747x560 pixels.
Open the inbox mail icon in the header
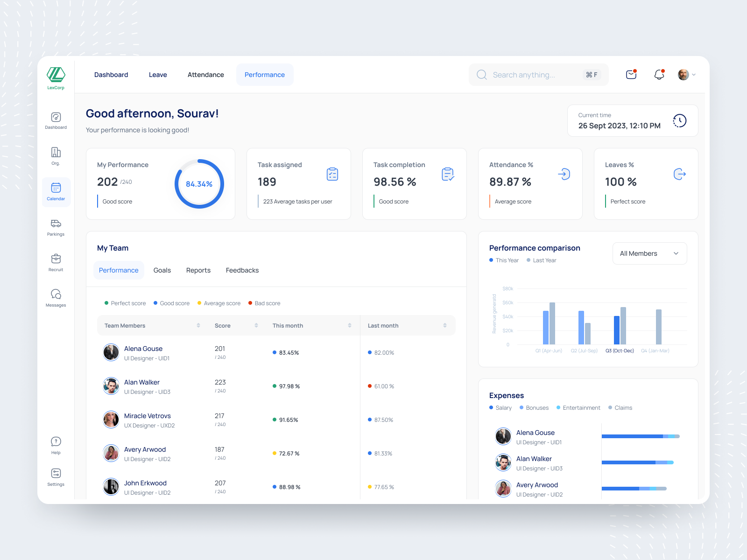[631, 74]
